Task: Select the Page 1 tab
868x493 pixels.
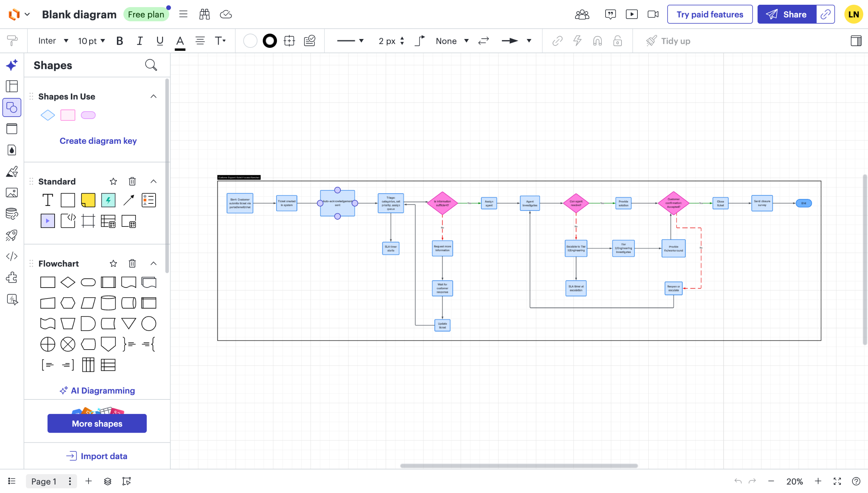Action: pos(44,481)
